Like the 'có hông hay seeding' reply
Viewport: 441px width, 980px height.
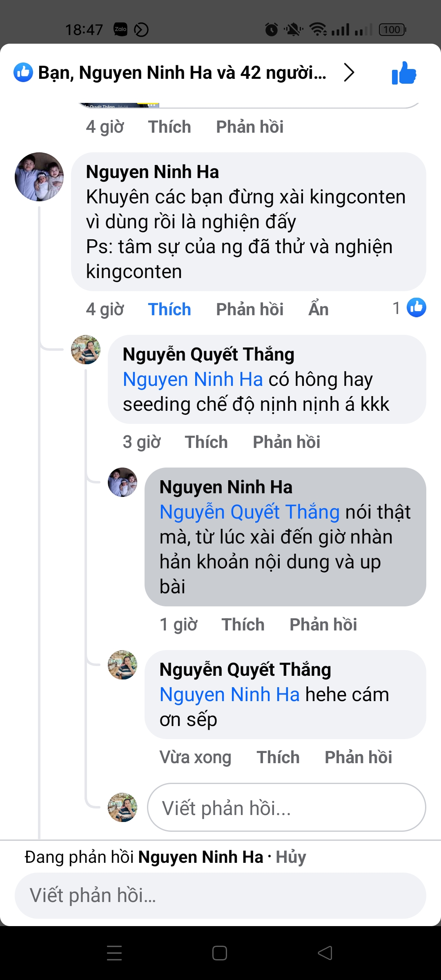pyautogui.click(x=206, y=442)
